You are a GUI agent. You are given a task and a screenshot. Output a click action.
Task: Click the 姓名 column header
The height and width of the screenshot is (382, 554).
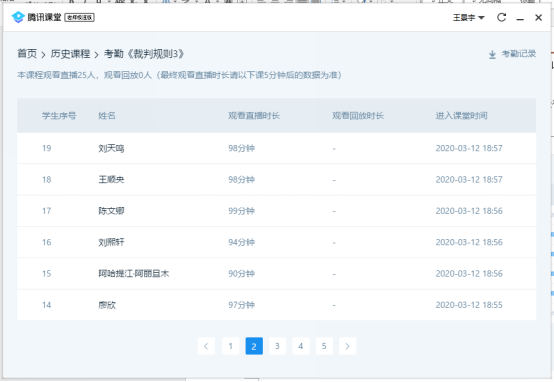point(107,116)
